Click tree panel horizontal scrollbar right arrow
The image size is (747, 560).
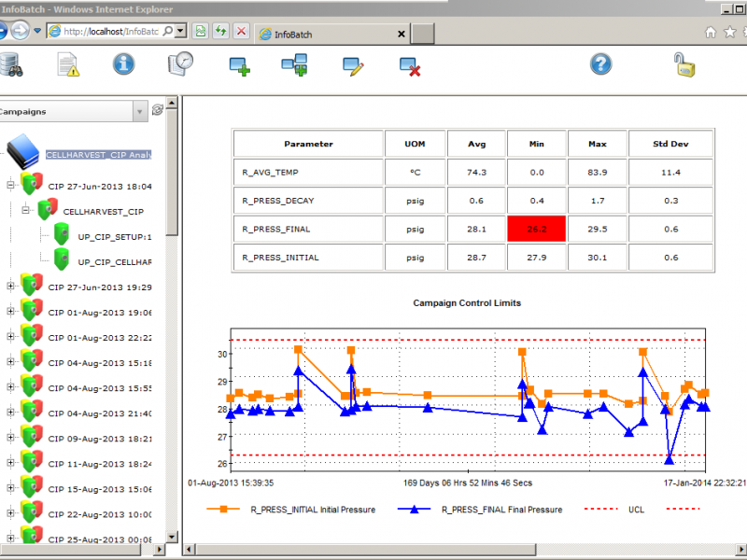[x=159, y=549]
